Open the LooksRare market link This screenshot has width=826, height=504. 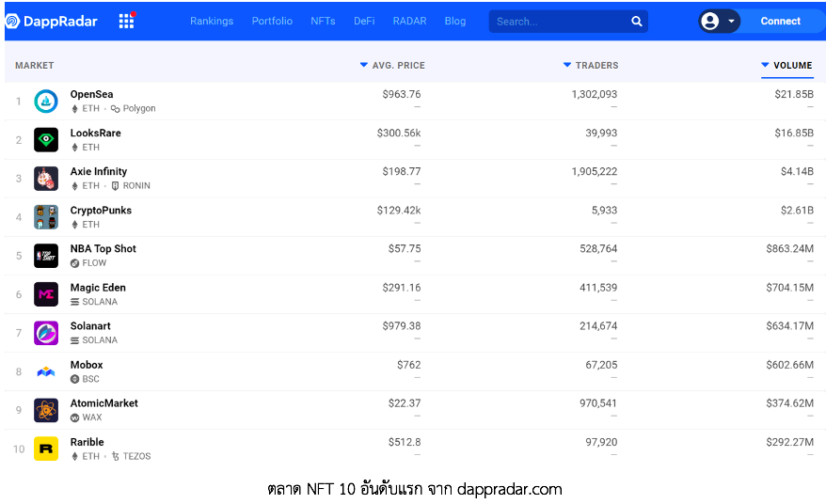click(95, 133)
